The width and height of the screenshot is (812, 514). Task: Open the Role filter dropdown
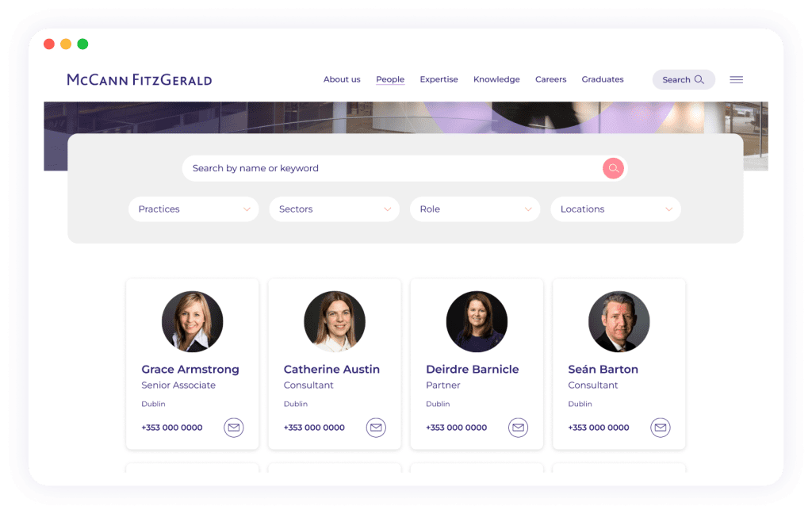pyautogui.click(x=475, y=209)
